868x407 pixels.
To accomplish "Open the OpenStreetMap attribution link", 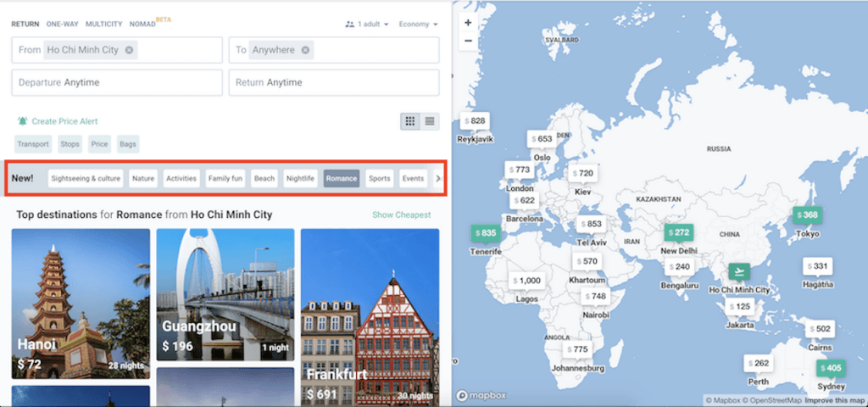I will click(772, 400).
